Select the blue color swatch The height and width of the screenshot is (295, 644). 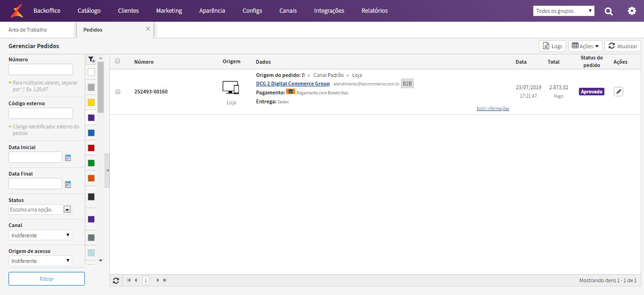pos(91,133)
